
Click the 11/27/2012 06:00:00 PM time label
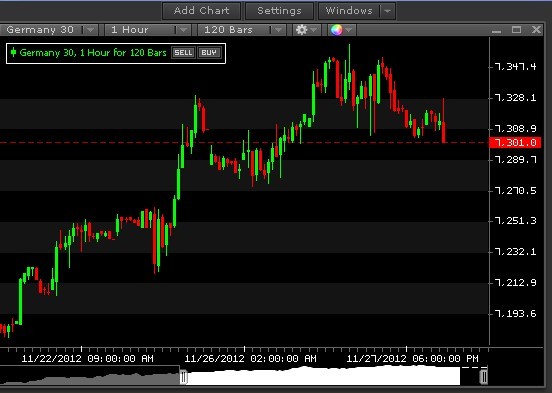click(x=412, y=359)
